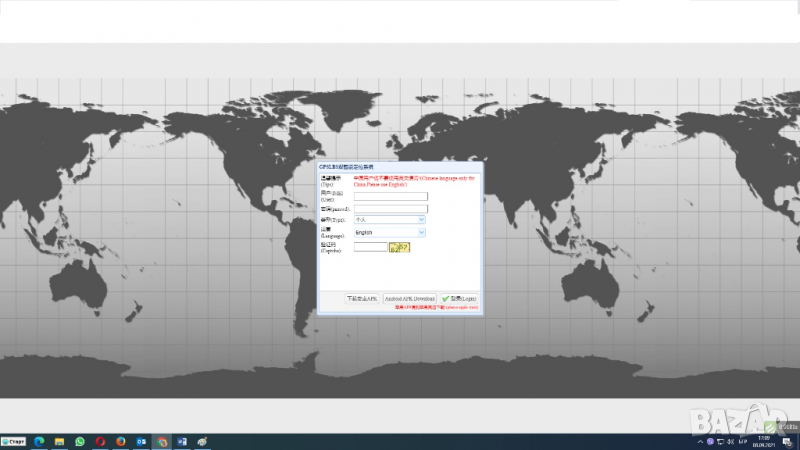
Task: Open Microsoft Word from the taskbar
Action: pos(182,441)
